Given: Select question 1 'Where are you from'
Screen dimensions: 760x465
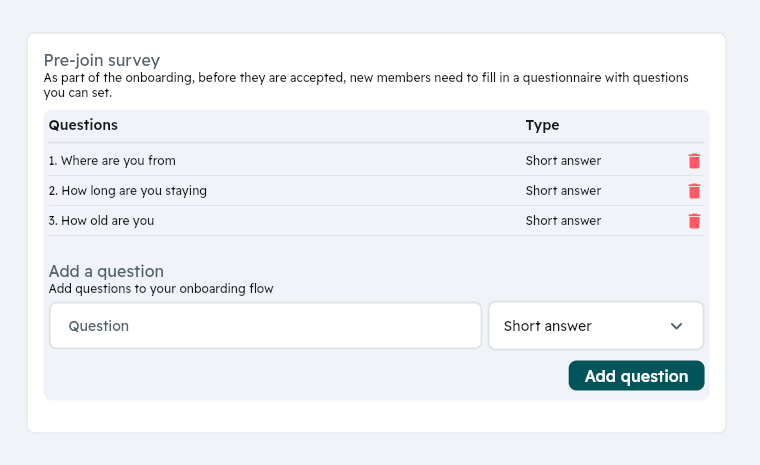Looking at the screenshot, I should [x=112, y=160].
